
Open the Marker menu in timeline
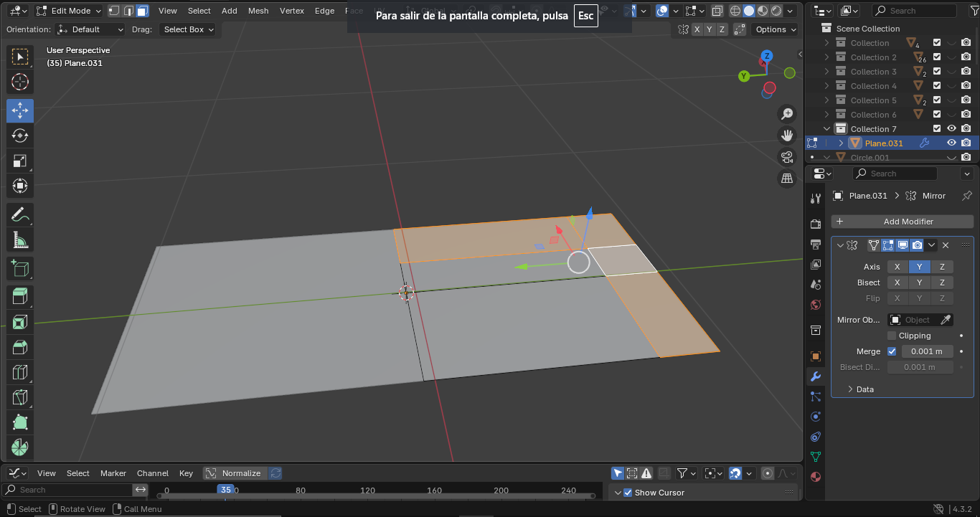(x=113, y=473)
